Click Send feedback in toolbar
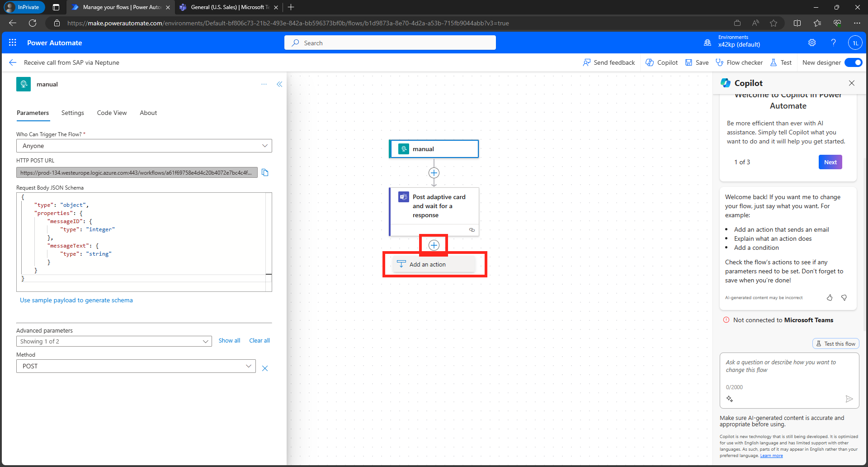 pos(609,62)
